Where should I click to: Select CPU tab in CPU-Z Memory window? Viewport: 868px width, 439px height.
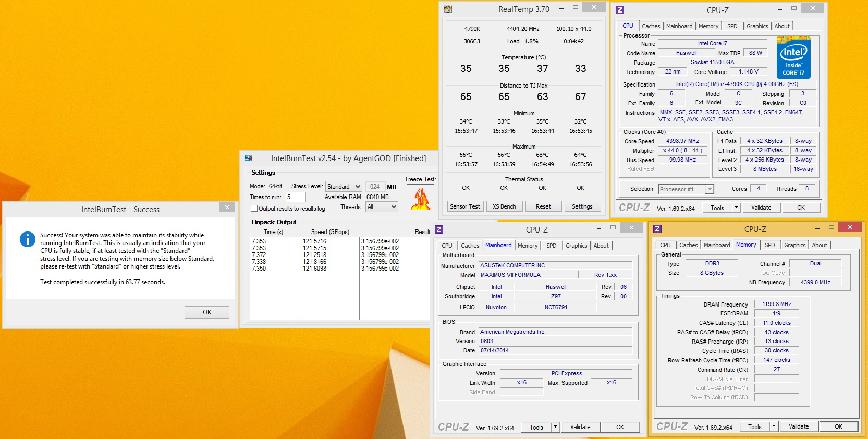665,245
